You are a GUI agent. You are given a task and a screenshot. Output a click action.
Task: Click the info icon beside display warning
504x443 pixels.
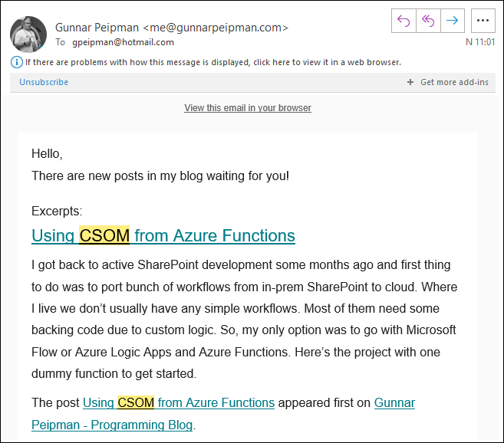[17, 62]
